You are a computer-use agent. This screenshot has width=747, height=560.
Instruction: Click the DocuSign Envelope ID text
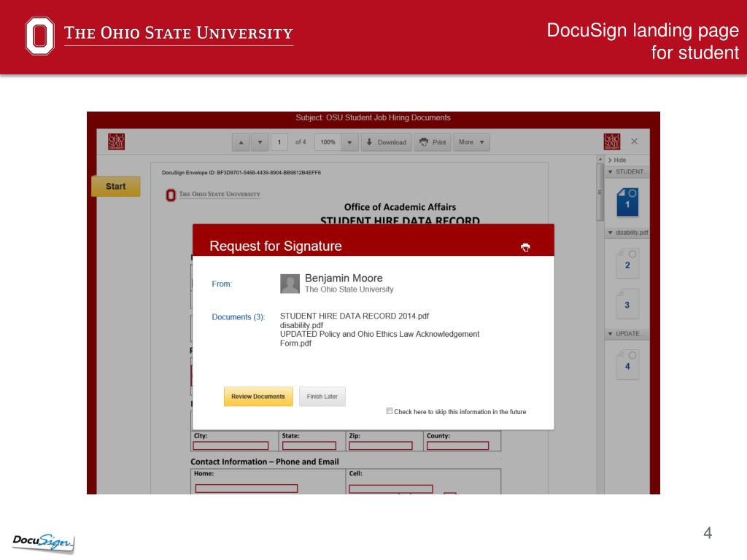point(241,172)
